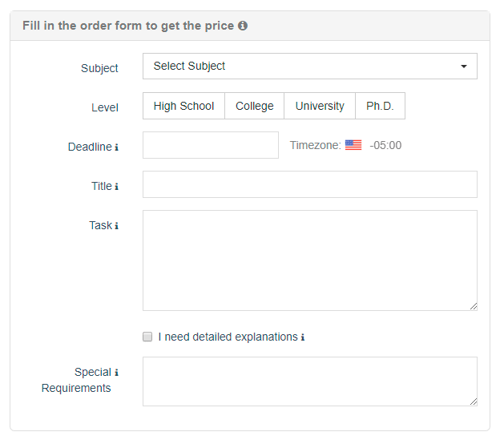Select the College level
The height and width of the screenshot is (440, 504).
pos(254,107)
